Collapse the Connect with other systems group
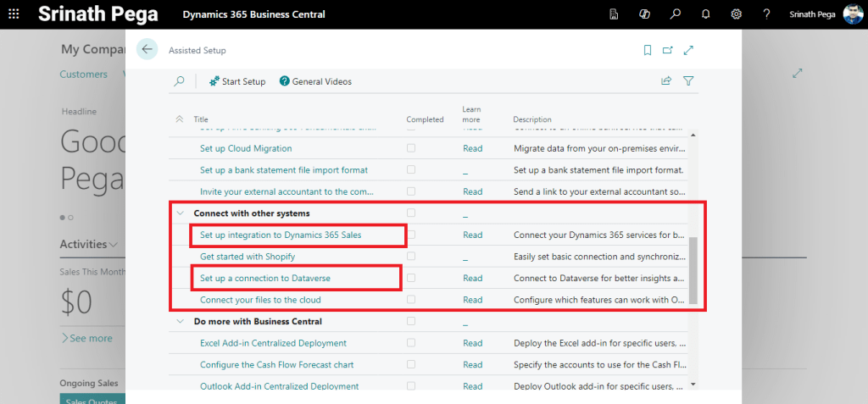 tap(180, 213)
